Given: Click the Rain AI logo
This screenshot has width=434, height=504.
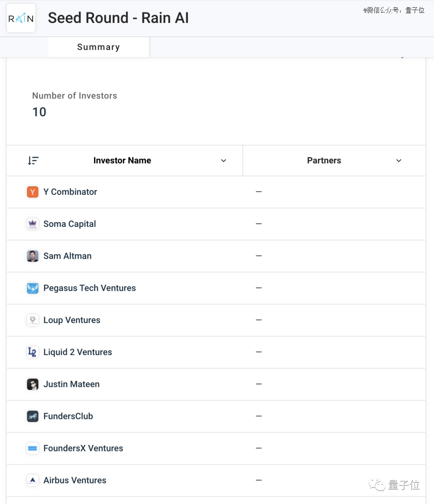Looking at the screenshot, I should click(x=21, y=18).
